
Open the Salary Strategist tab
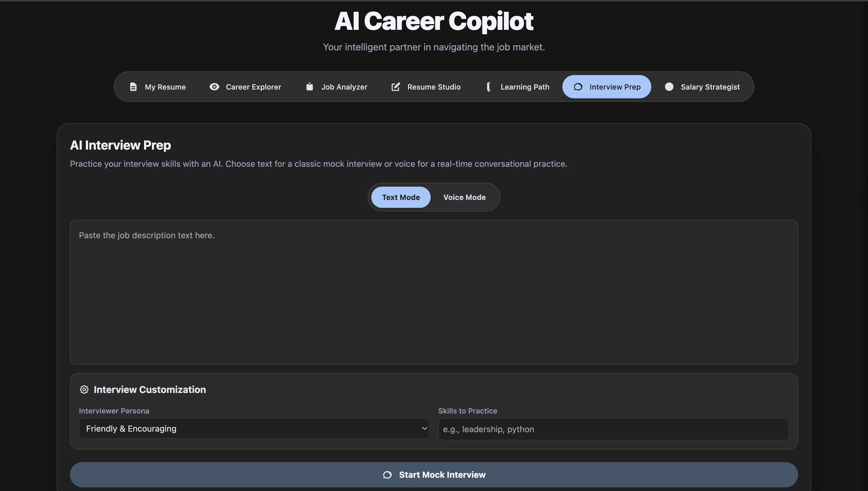[x=710, y=87]
